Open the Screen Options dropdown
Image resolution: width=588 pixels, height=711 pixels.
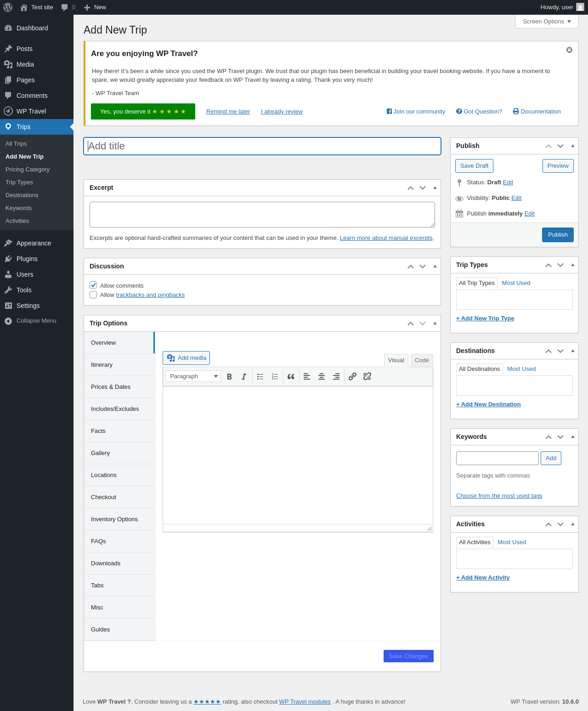click(547, 22)
